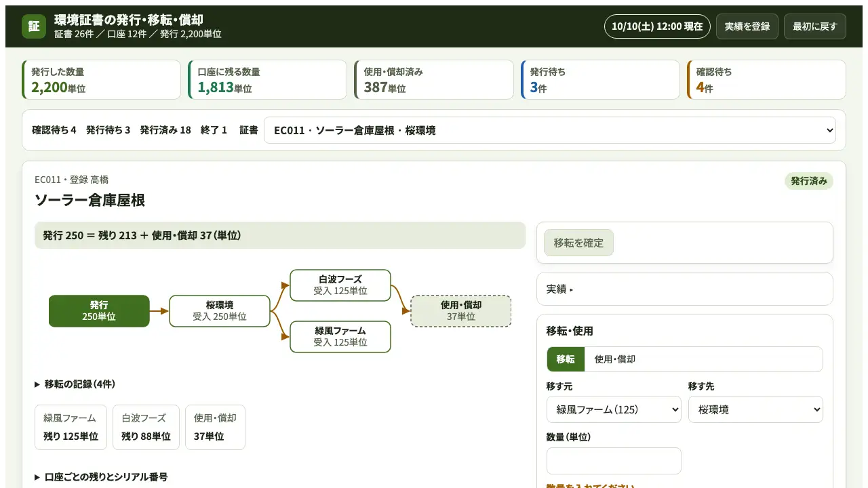Click the EC011・登録 高橋 label
Viewport: 868px width, 488px height.
(72, 180)
